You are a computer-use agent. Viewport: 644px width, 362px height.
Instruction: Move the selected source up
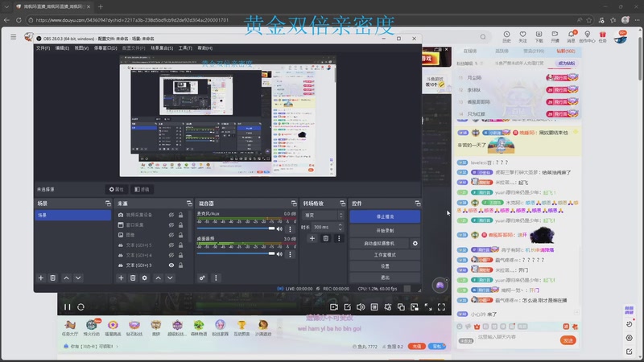pos(158,278)
